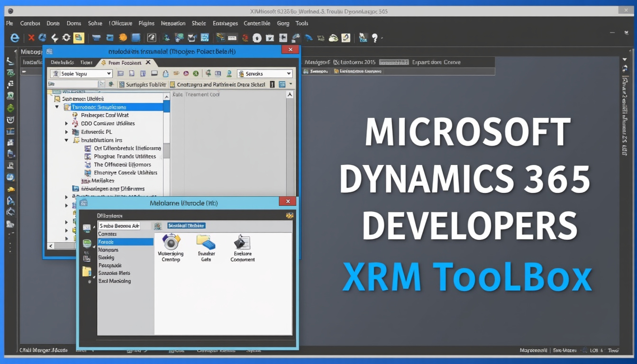Viewport: 637px width, 364px height.
Task: Select 'Monerers' in the dialog list
Action: coord(109,250)
